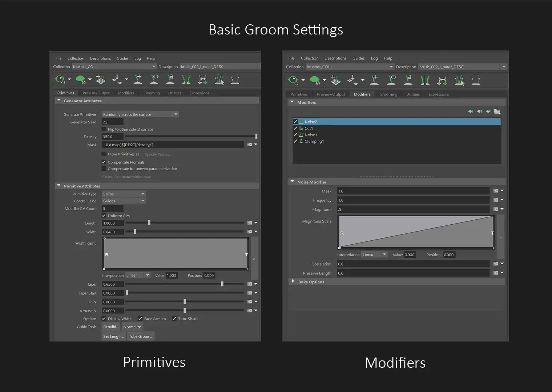Click the Tube Groom button
This screenshot has width=552, height=392.
[x=141, y=336]
